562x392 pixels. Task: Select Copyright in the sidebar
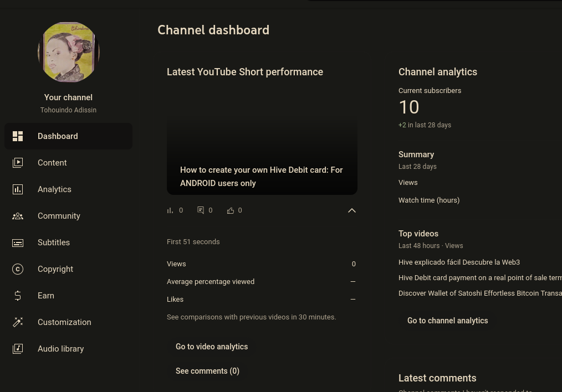[x=69, y=269]
